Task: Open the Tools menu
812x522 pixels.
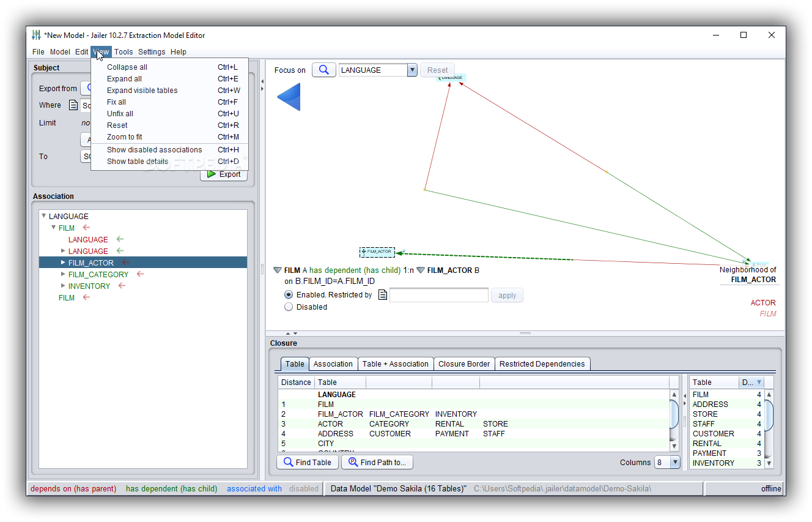Action: 124,52
